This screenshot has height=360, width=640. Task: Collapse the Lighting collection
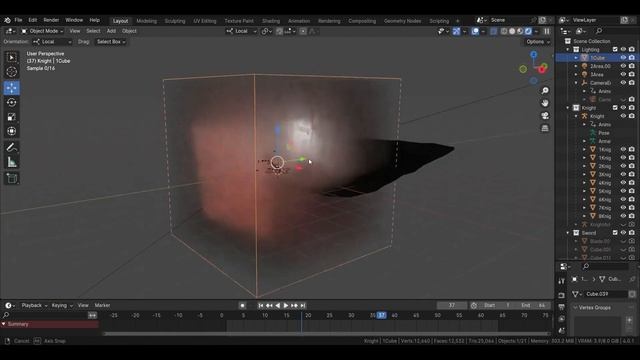tap(568, 49)
